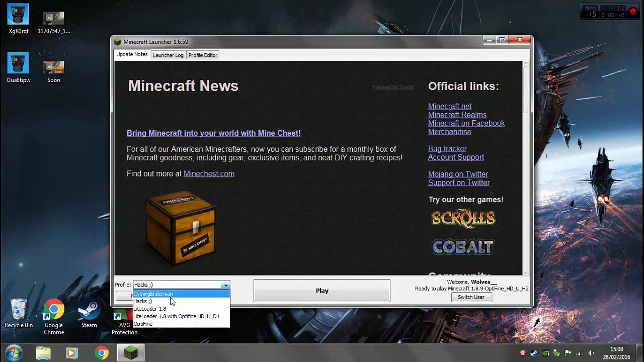Click the Mine Chest box image
Screen dimensions: 644x362
[181, 227]
